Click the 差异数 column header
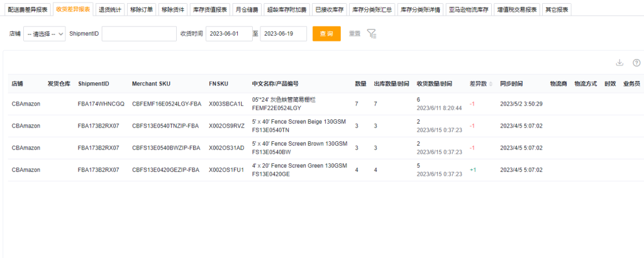This screenshot has width=644, height=258. [x=478, y=83]
